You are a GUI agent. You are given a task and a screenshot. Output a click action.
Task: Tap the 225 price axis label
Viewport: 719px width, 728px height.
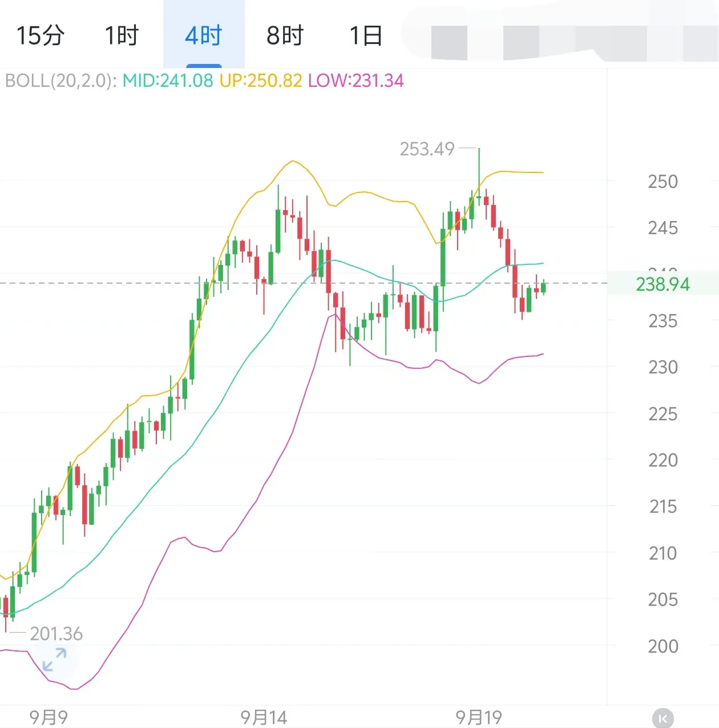(663, 414)
